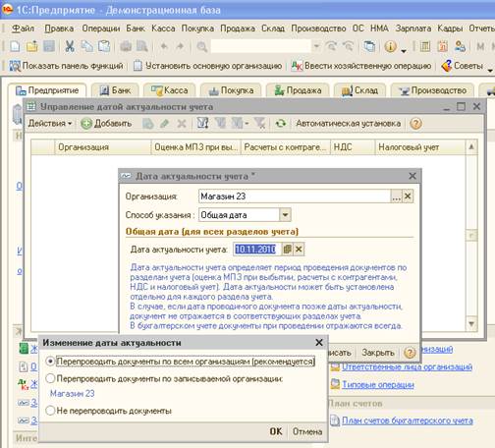Click the Copy icon in main toolbar
The width and height of the screenshot is (495, 448).
[x=86, y=46]
